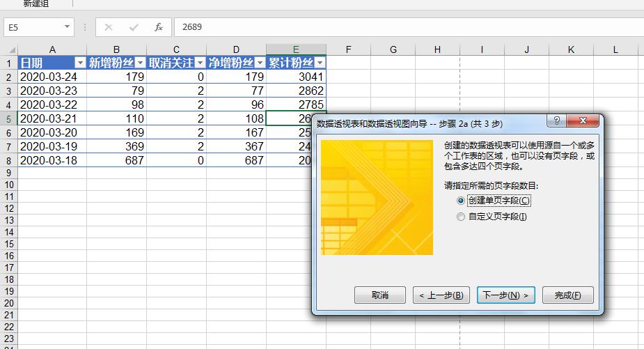Select column D header
The image size is (644, 349).
click(x=236, y=49)
